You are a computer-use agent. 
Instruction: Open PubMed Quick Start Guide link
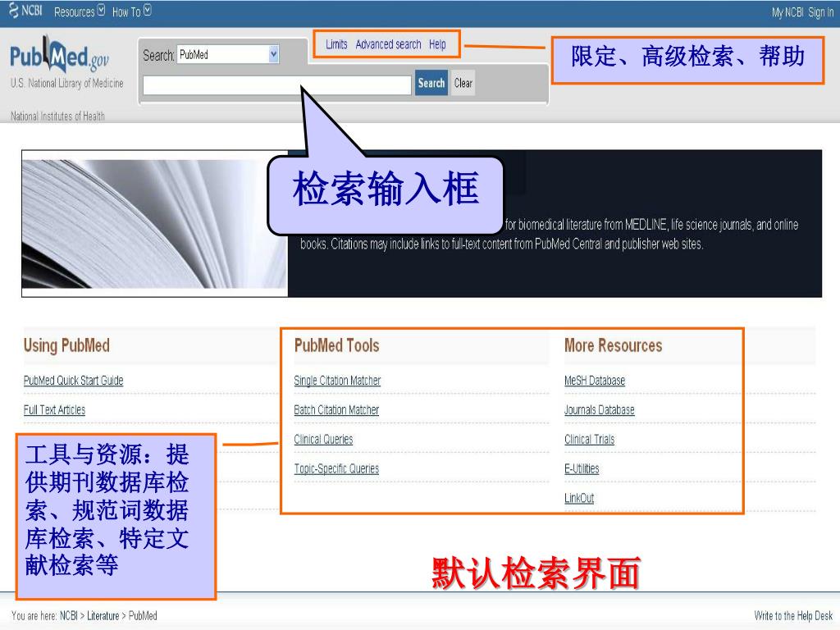pyautogui.click(x=73, y=381)
